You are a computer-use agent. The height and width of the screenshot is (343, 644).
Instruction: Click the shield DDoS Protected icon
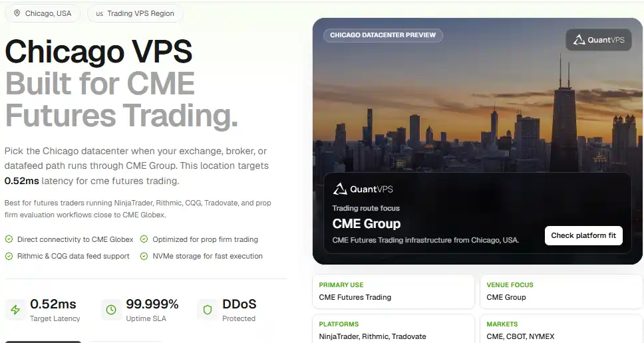point(208,310)
